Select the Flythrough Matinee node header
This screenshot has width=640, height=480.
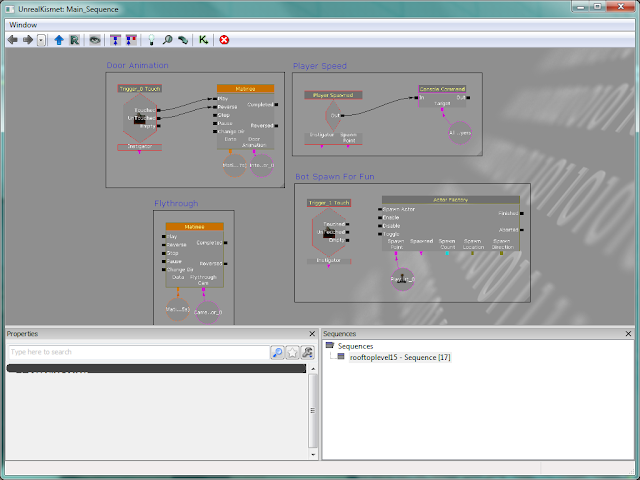click(194, 227)
